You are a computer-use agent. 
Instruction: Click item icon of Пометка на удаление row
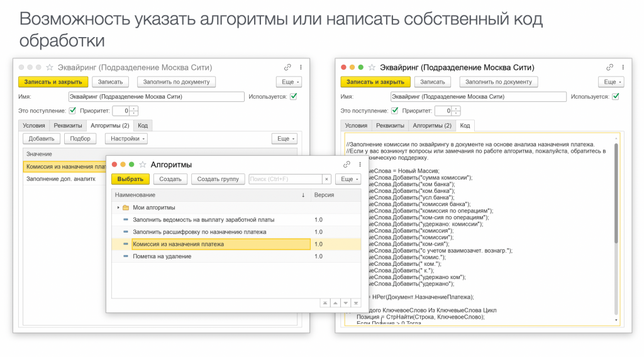click(126, 256)
